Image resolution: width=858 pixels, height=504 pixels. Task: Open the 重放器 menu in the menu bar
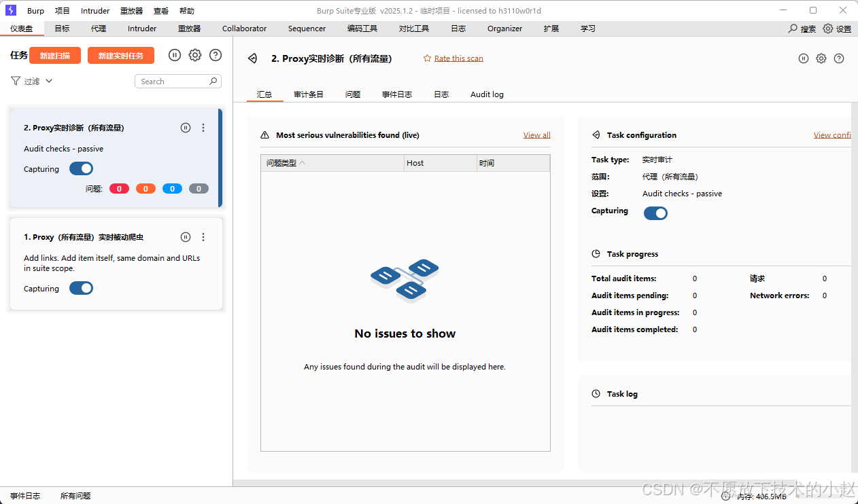click(x=131, y=11)
